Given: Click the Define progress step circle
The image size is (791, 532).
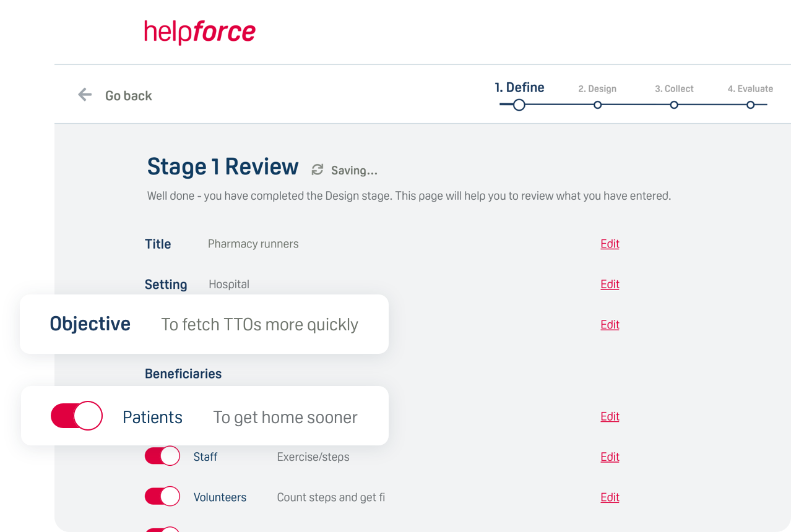Looking at the screenshot, I should click(x=519, y=105).
